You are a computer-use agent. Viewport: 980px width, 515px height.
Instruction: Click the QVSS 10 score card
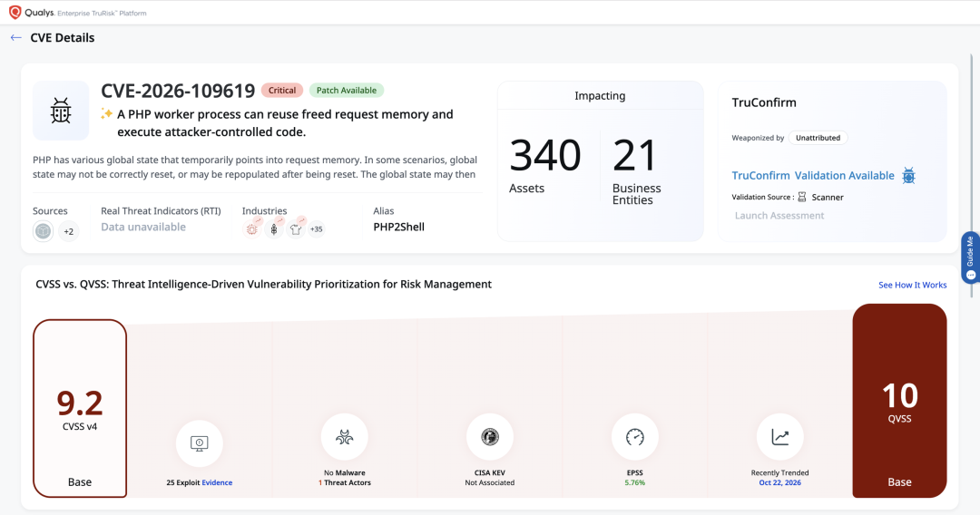coord(899,401)
